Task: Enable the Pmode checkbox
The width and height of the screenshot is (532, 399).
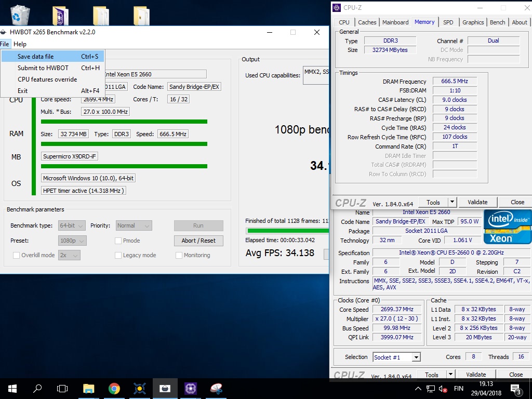Action: 118,241
